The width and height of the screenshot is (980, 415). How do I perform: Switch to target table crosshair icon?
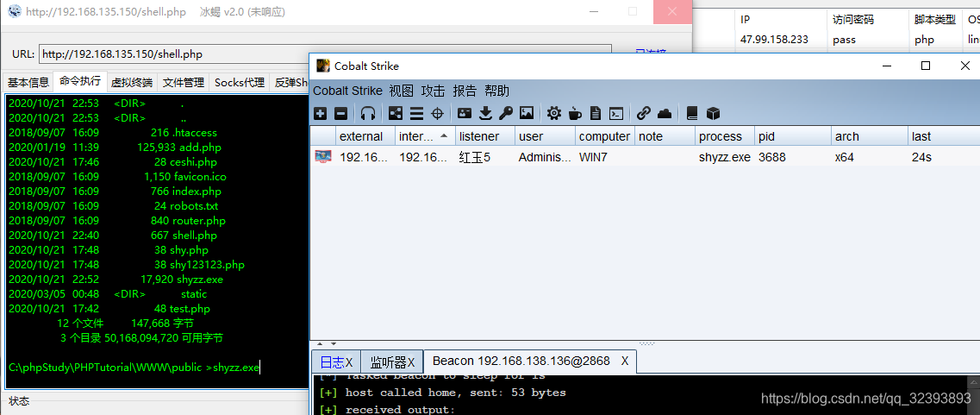pyautogui.click(x=438, y=113)
